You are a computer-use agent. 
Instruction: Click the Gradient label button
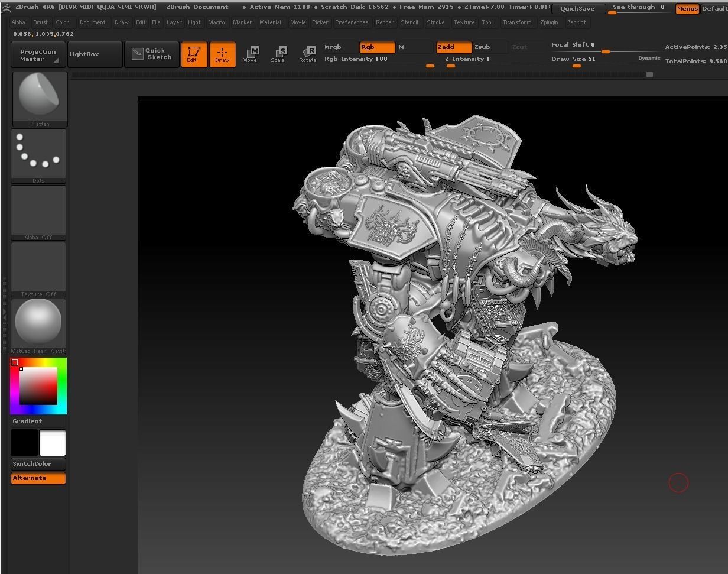click(x=28, y=421)
